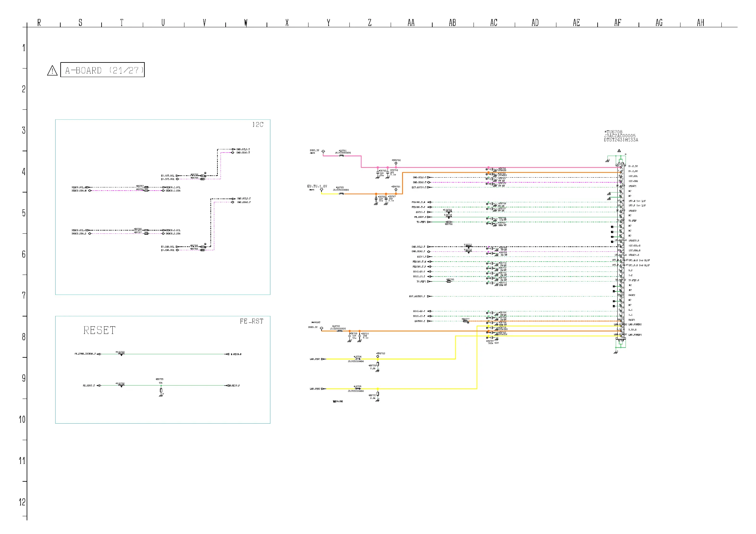Image resolution: width=756 pixels, height=534 pixels.
Task: Click the RESET heading text
Action: pos(99,330)
